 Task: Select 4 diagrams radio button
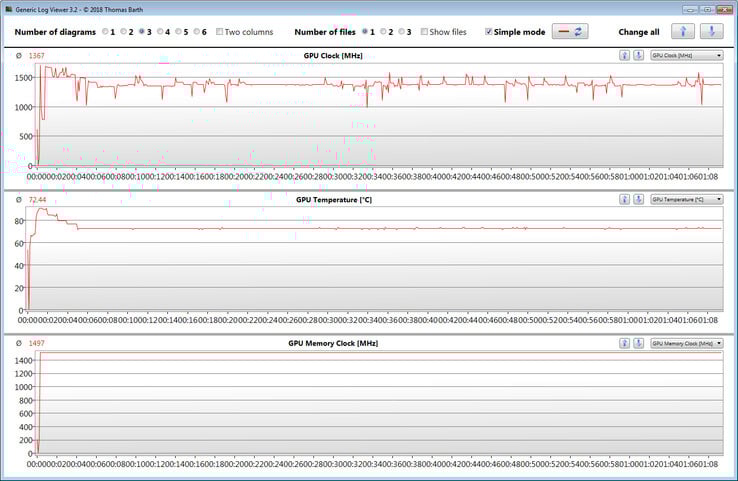tap(160, 32)
